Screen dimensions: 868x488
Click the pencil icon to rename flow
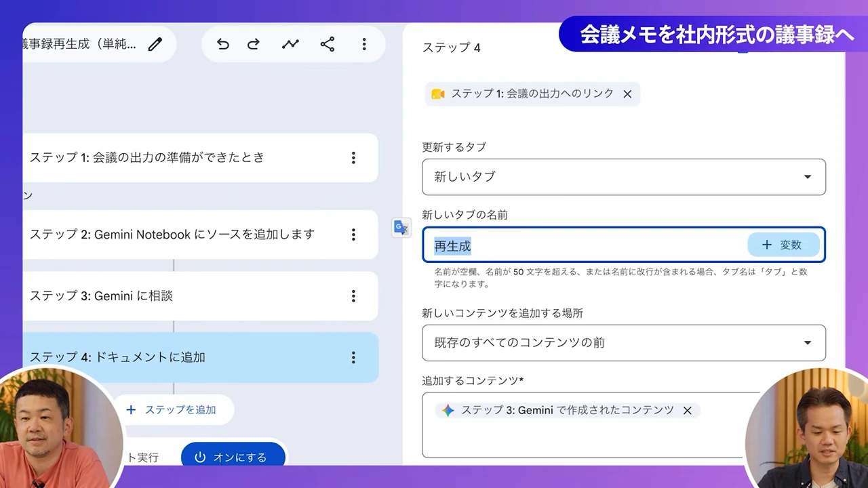155,45
